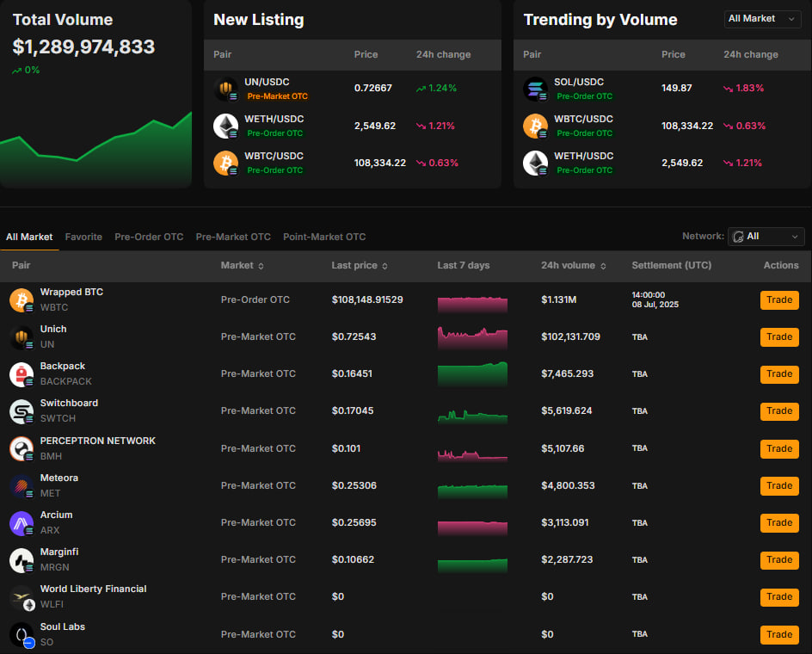
Task: Open the Point-Market OTC tab
Action: pyautogui.click(x=324, y=237)
